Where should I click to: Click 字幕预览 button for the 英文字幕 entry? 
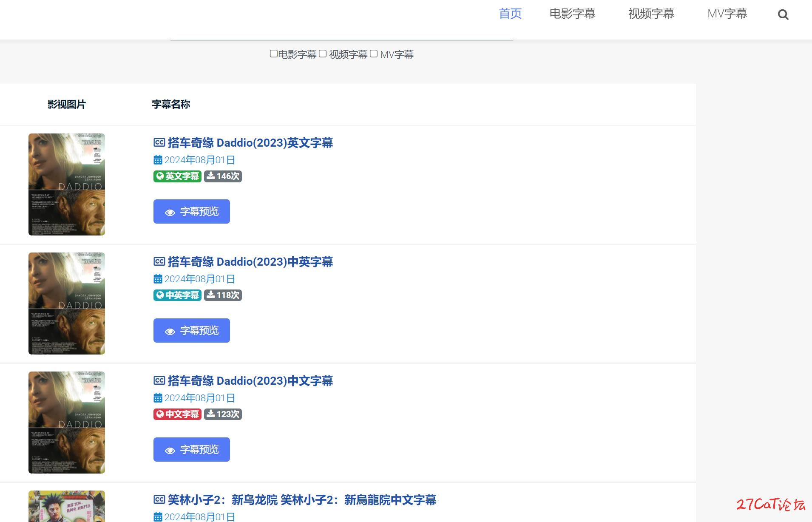tap(192, 211)
